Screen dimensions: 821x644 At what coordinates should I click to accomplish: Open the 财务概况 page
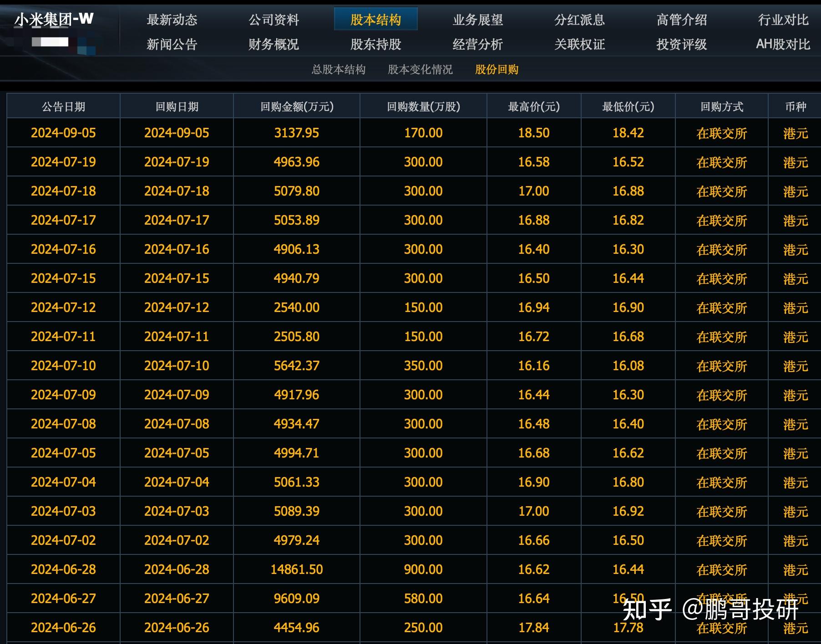click(274, 45)
